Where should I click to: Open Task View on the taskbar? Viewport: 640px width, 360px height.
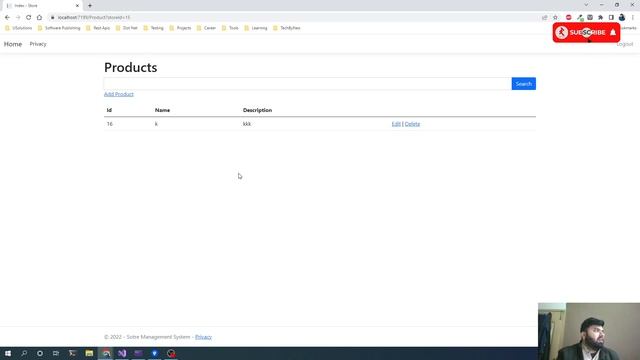point(56,353)
